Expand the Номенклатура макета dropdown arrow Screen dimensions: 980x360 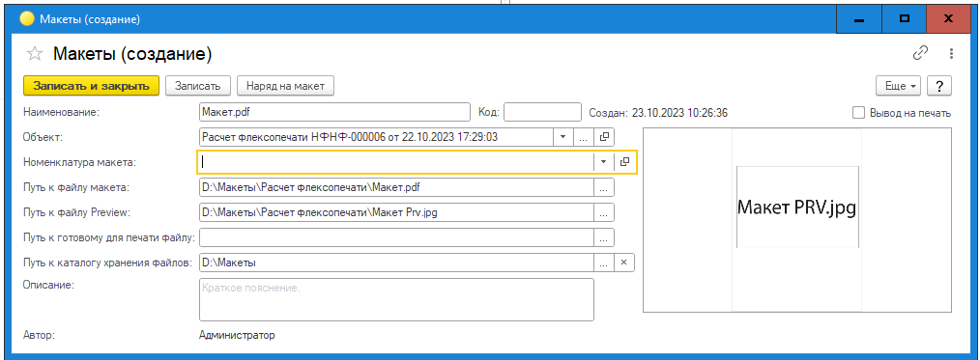tap(603, 161)
